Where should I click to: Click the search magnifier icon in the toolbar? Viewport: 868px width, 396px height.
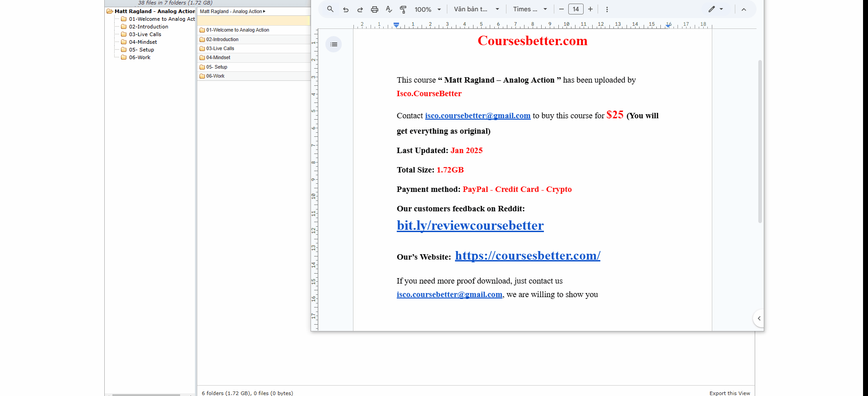point(330,9)
